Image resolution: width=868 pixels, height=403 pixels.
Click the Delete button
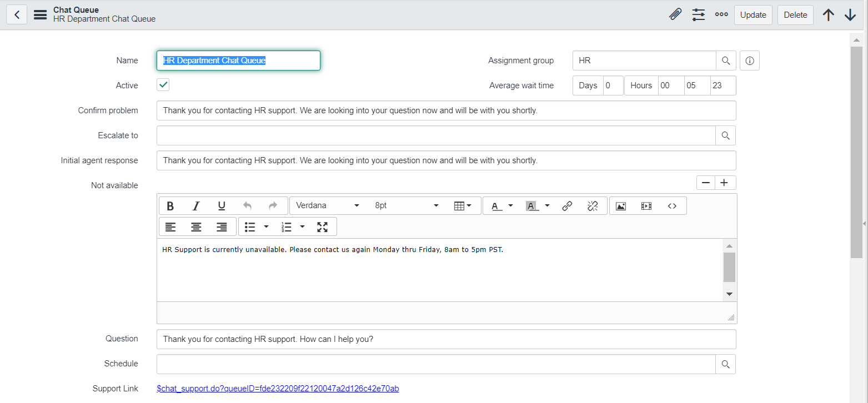(x=795, y=15)
